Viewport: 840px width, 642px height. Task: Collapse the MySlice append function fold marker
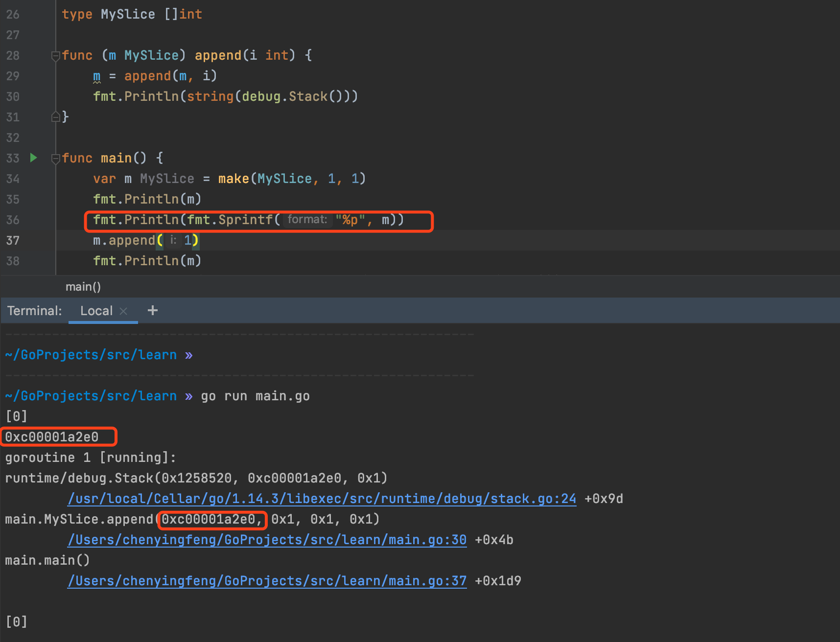(x=56, y=56)
